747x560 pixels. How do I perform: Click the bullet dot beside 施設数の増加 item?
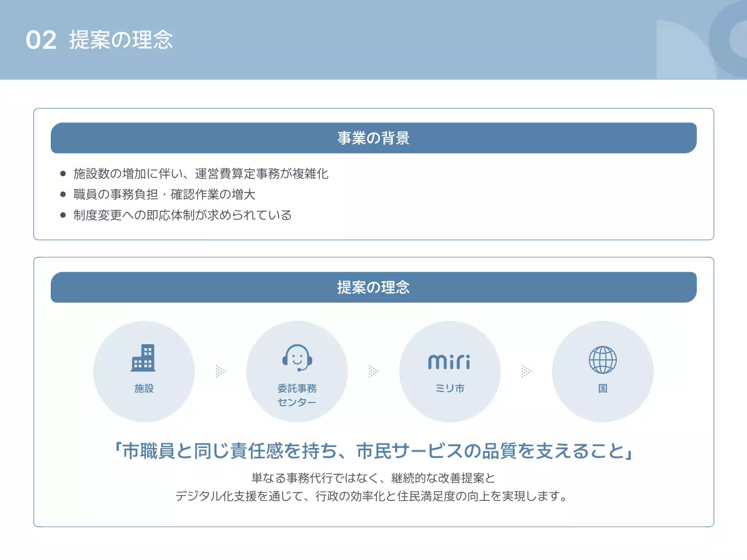click(62, 173)
